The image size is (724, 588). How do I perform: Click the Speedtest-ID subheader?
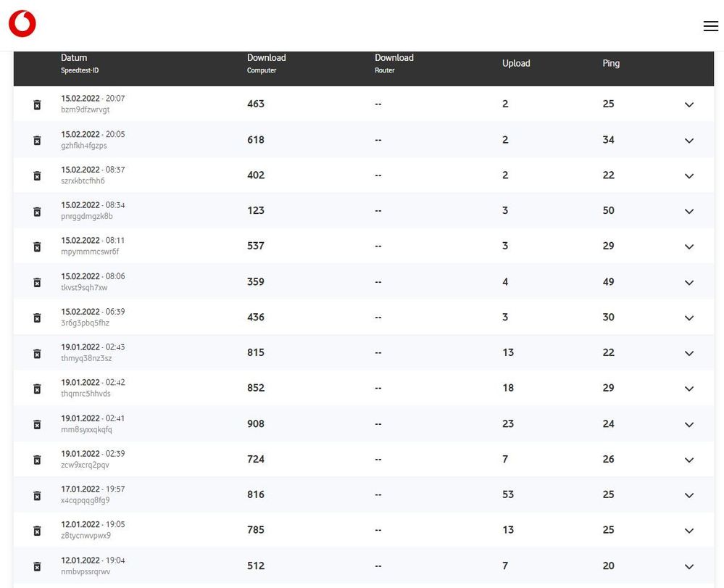pos(80,70)
